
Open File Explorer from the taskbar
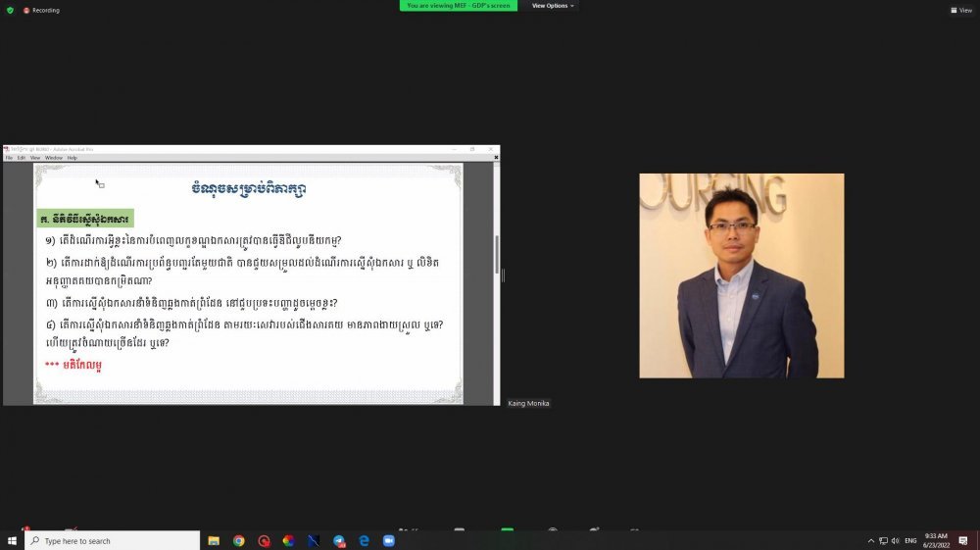click(214, 541)
